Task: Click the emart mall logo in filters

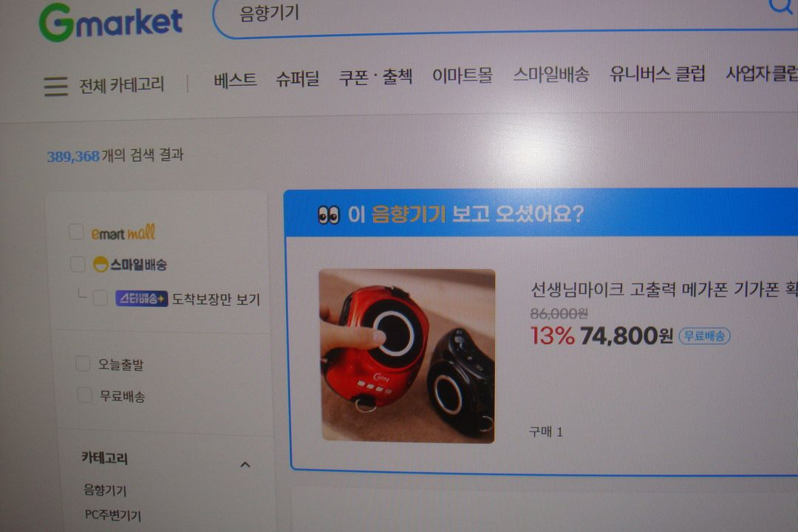Action: pos(123,233)
